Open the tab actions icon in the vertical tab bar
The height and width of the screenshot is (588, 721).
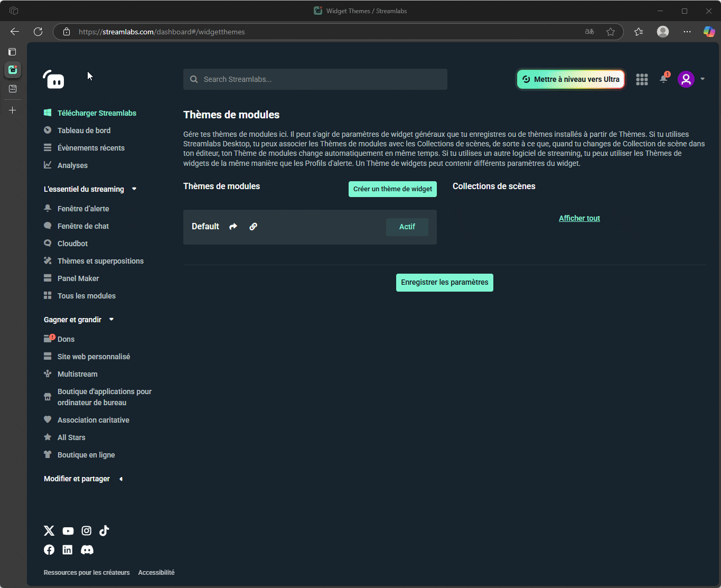click(x=13, y=52)
